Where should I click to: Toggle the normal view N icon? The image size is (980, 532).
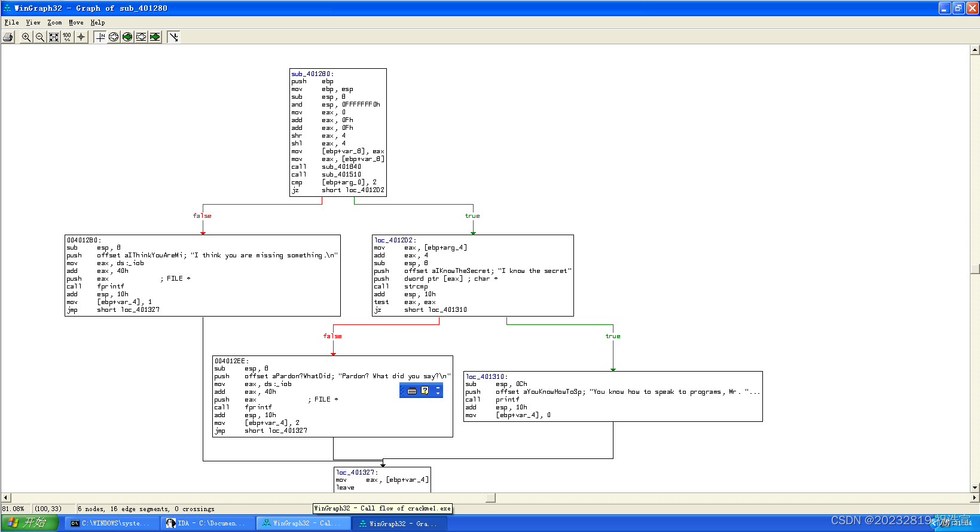tap(100, 37)
